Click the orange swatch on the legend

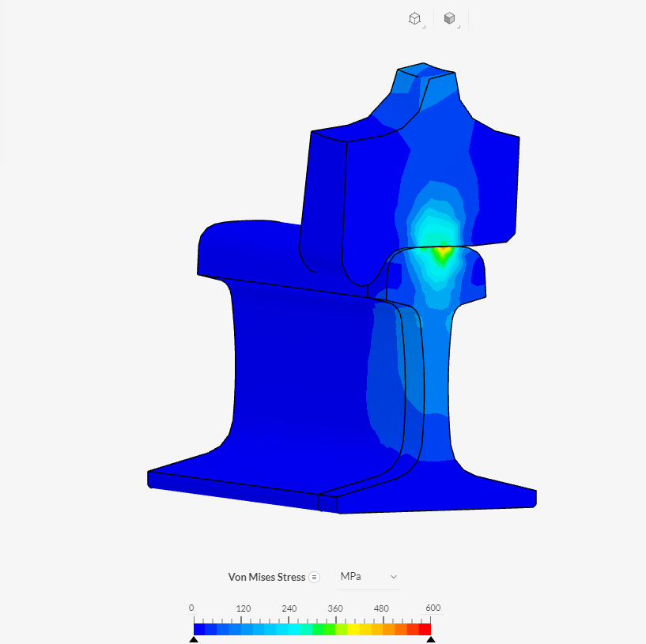click(x=389, y=629)
